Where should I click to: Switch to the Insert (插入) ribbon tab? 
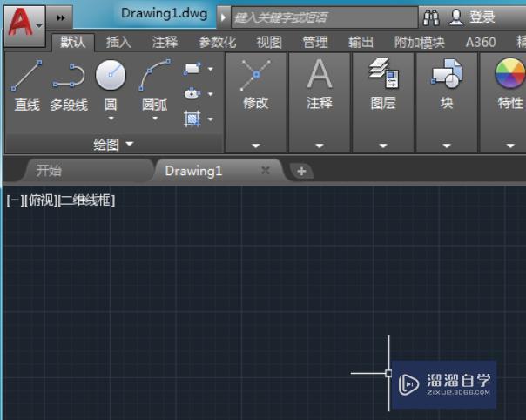tap(118, 43)
